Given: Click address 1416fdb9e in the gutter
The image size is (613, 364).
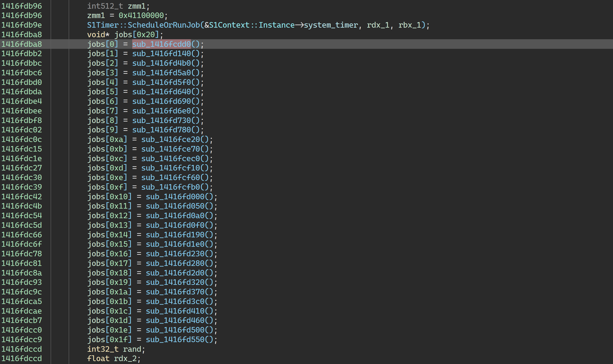Looking at the screenshot, I should [22, 25].
